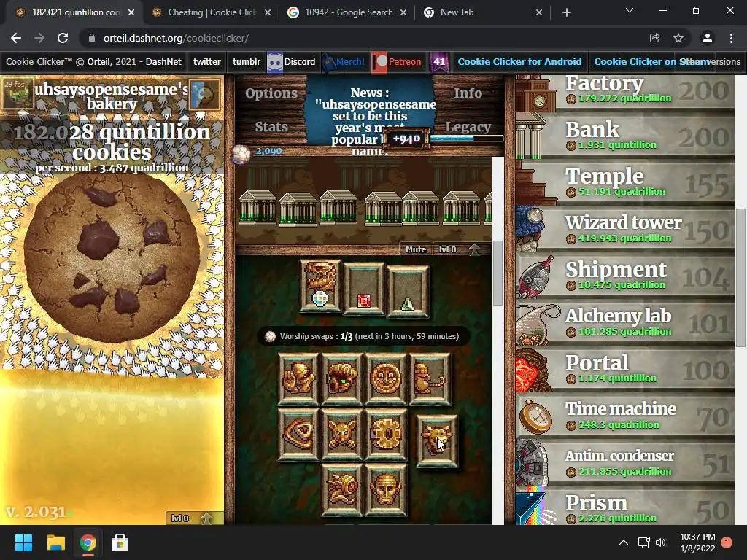Open the Stats menu
747x560 pixels.
coord(271,126)
